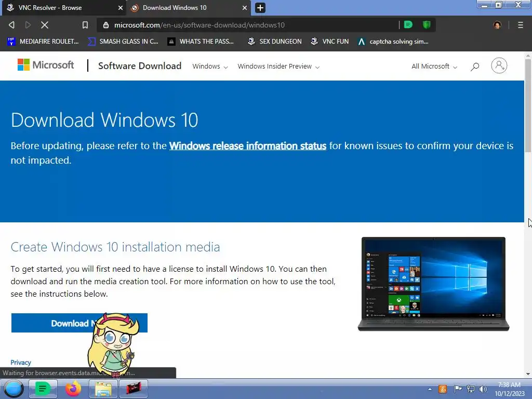532x399 pixels.
Task: Click the forward navigation arrow
Action: (x=28, y=25)
